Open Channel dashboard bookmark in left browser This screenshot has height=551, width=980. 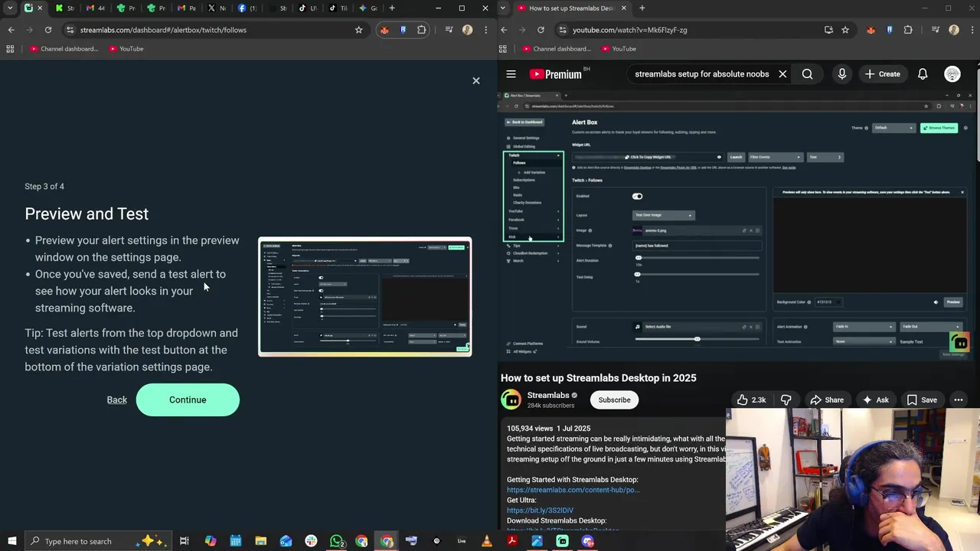tap(64, 49)
